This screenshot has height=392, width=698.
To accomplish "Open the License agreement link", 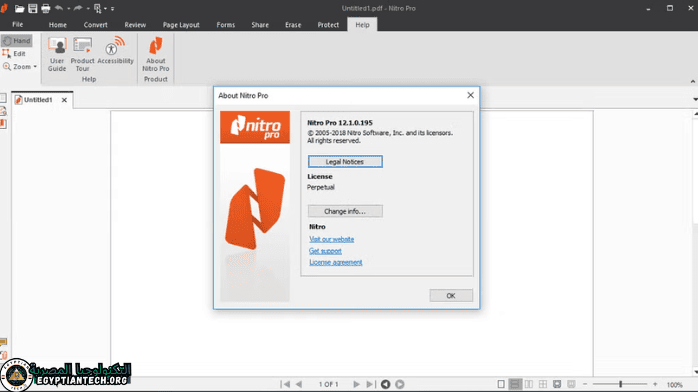I will (x=336, y=263).
